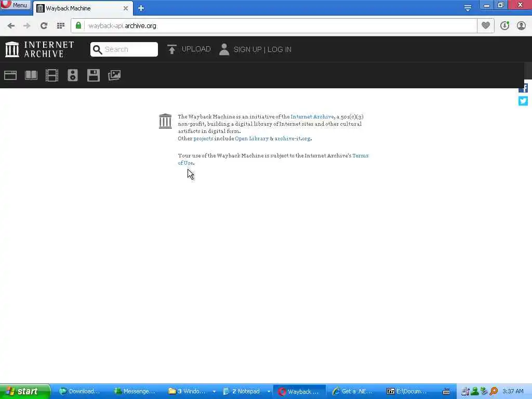Image resolution: width=532 pixels, height=399 pixels.
Task: Click the UPLOAD link
Action: [196, 49]
